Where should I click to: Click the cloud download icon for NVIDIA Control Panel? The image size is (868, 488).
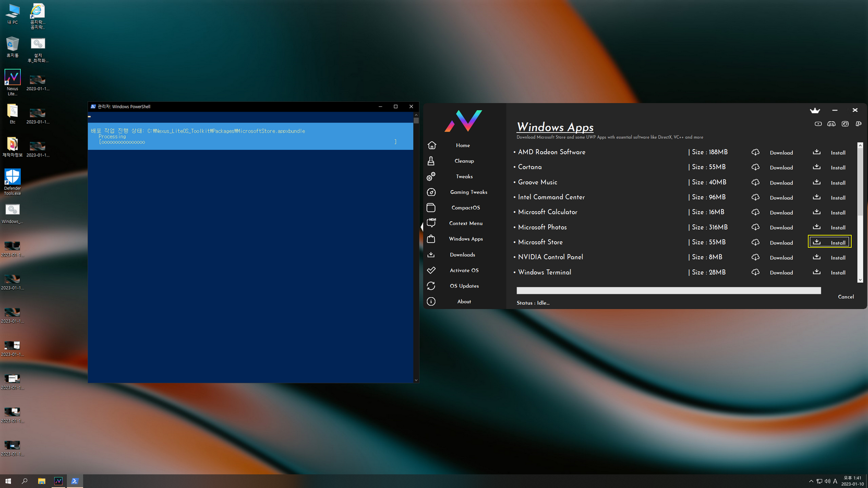coord(755,258)
